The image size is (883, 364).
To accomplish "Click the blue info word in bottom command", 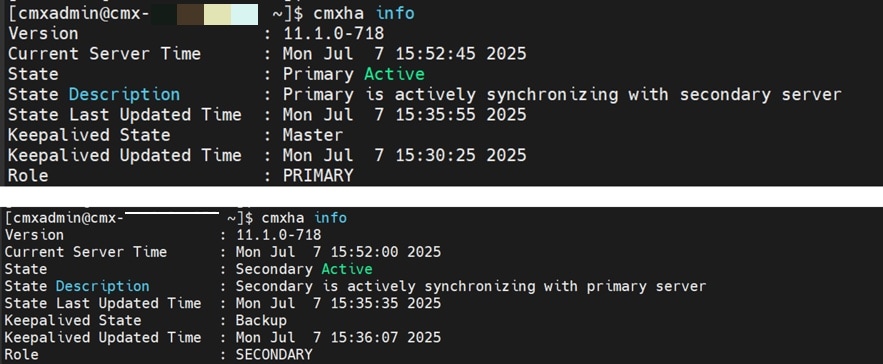I will 331,218.
